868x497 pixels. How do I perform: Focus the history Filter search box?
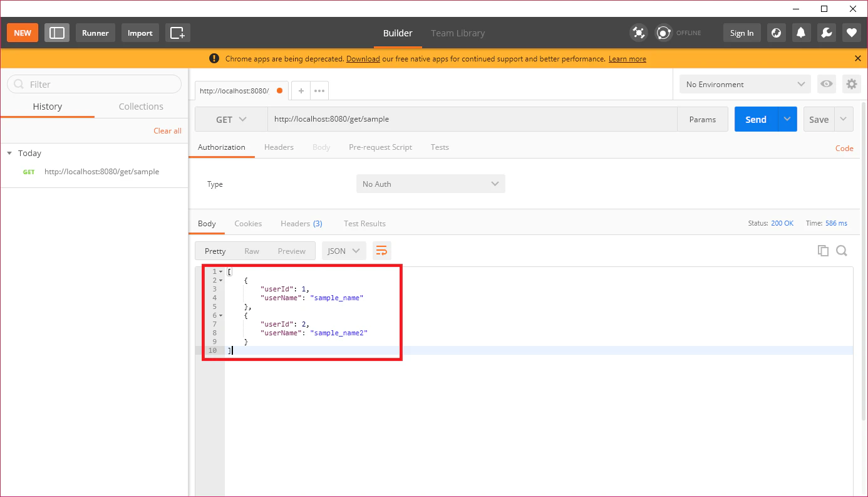pos(94,84)
